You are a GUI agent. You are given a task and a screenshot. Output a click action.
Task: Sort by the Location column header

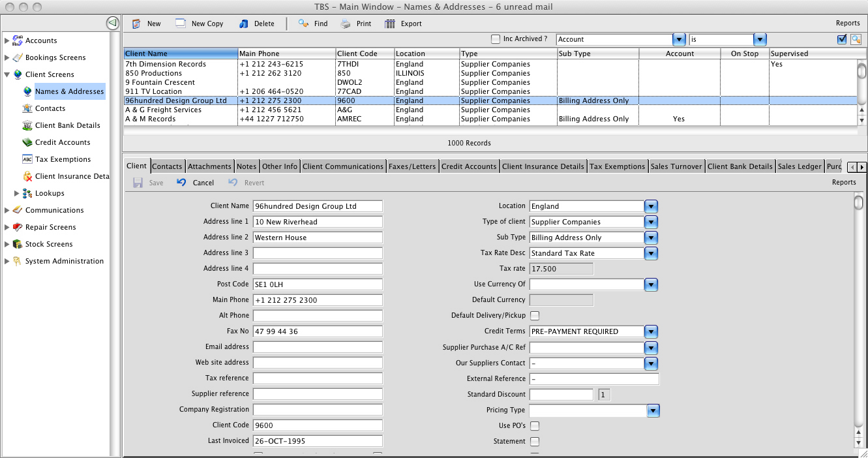[x=427, y=53]
